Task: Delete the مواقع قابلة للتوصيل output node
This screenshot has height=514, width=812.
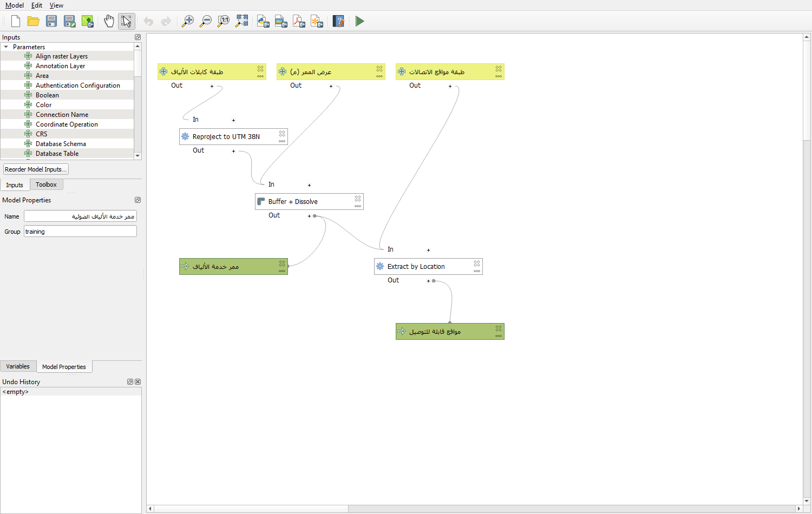Action: coord(499,328)
